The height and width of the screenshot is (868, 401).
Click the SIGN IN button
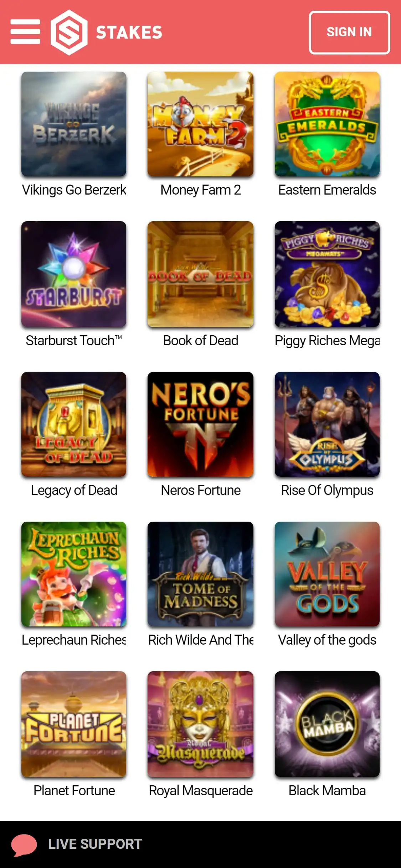[349, 32]
